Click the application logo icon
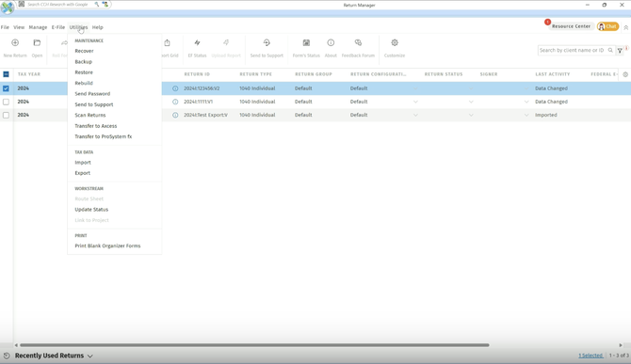631x364 pixels. pyautogui.click(x=8, y=7)
